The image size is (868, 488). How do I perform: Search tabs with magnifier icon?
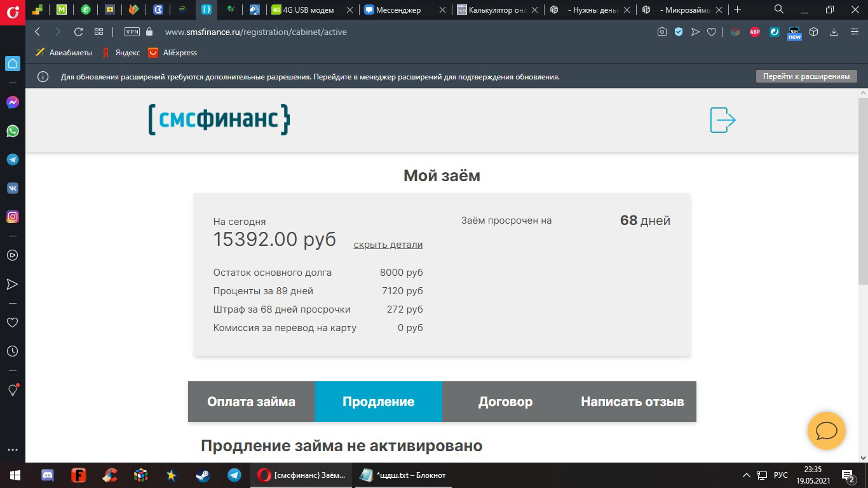pos(779,10)
